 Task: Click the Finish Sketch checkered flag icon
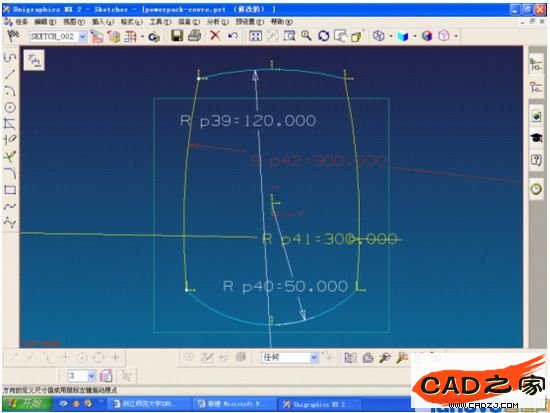[x=13, y=36]
